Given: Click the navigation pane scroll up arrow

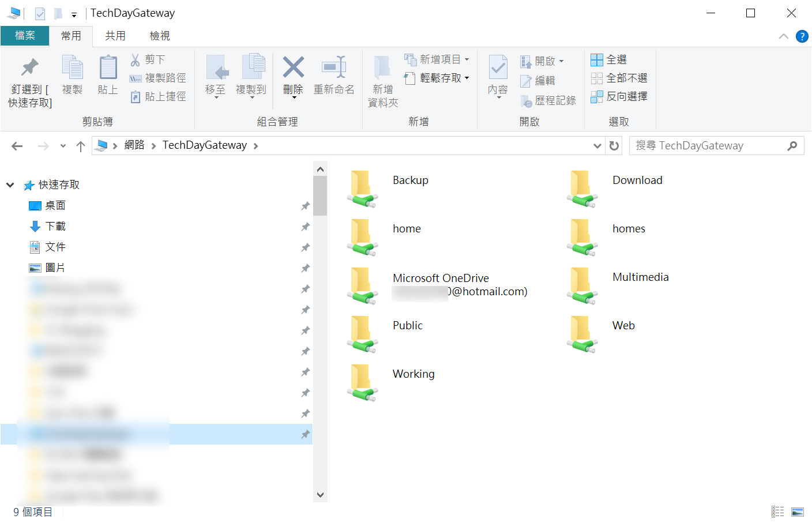Looking at the screenshot, I should (x=320, y=170).
